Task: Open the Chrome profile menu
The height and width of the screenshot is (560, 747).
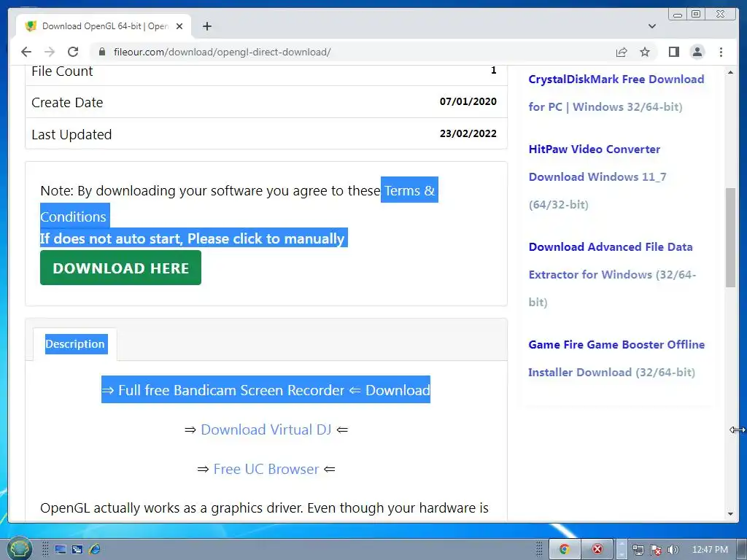Action: tap(697, 52)
